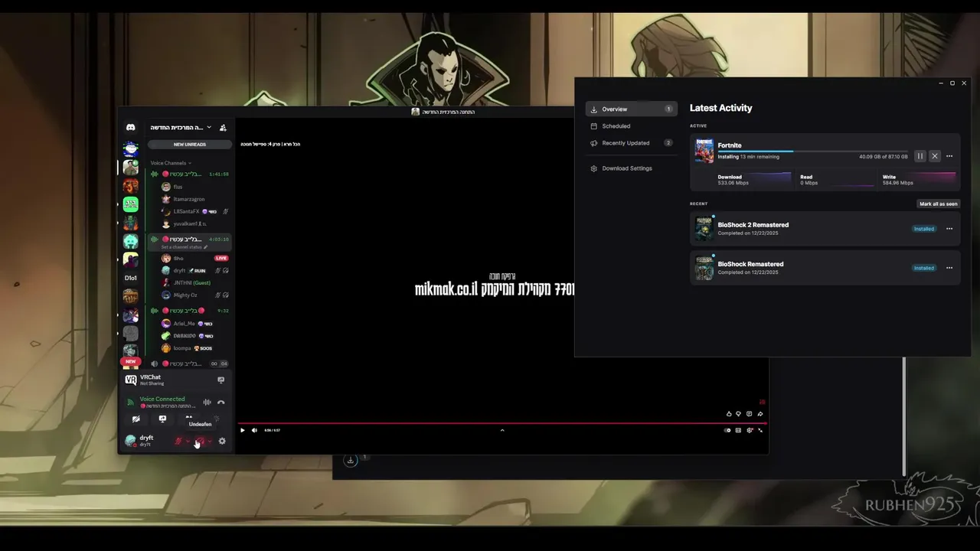Viewport: 980px width, 551px height.
Task: Mute the video player volume
Action: [254, 430]
